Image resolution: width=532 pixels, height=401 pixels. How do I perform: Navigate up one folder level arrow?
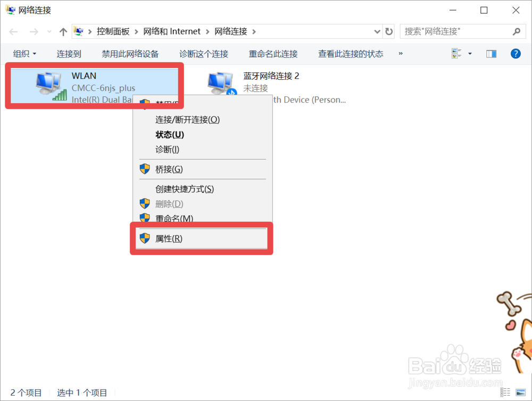point(63,31)
